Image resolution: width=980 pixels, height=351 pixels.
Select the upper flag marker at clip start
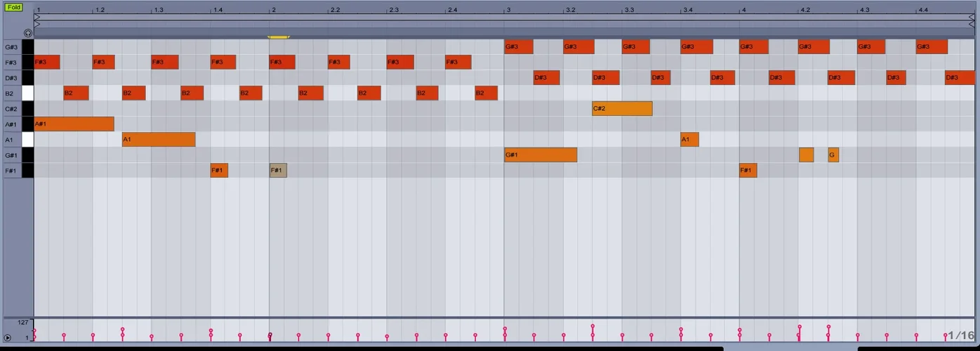37,16
